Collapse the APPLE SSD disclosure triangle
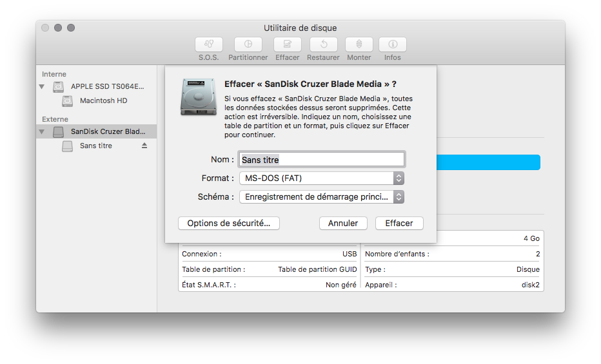 42,86
